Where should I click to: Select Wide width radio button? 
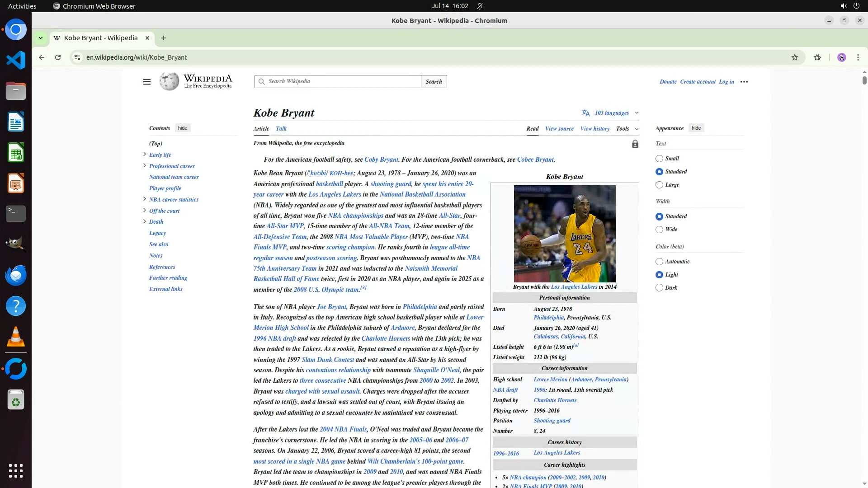coord(659,230)
